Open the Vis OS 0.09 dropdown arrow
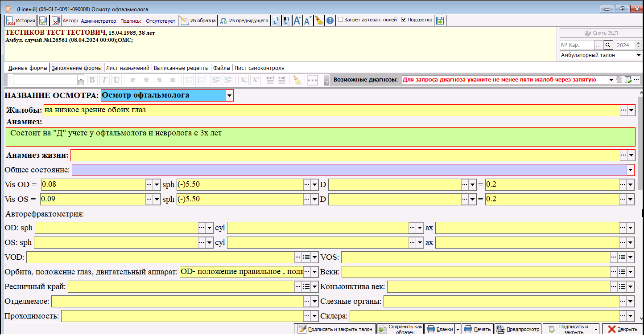Screen dimensions: 644x335 157,199
